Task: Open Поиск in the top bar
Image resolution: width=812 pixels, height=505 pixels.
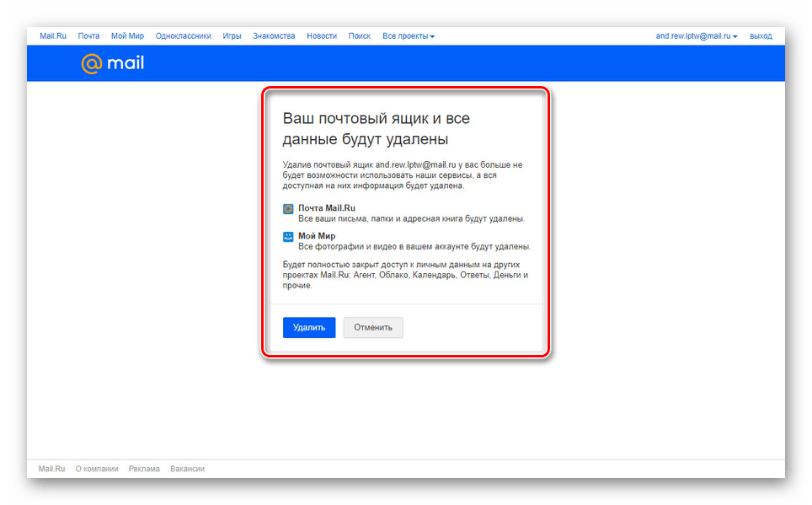Action: pos(359,36)
